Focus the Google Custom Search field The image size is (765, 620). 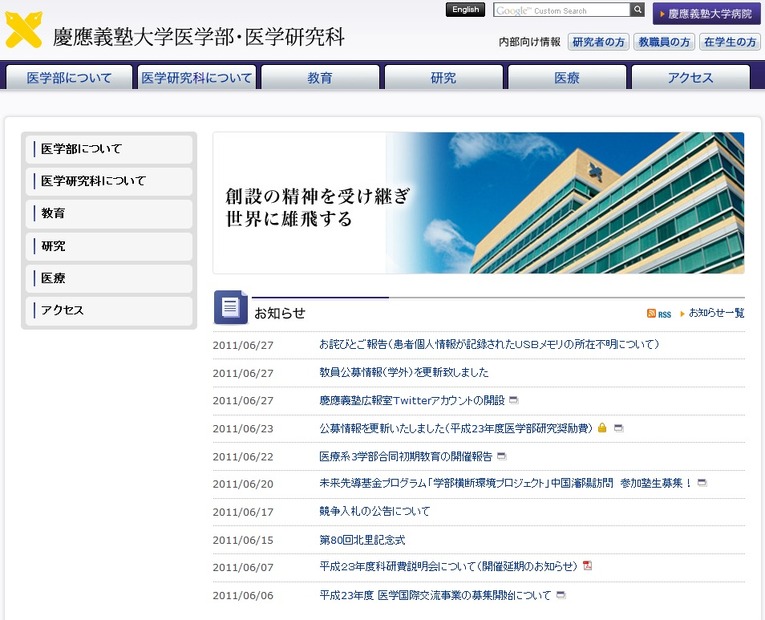(562, 10)
